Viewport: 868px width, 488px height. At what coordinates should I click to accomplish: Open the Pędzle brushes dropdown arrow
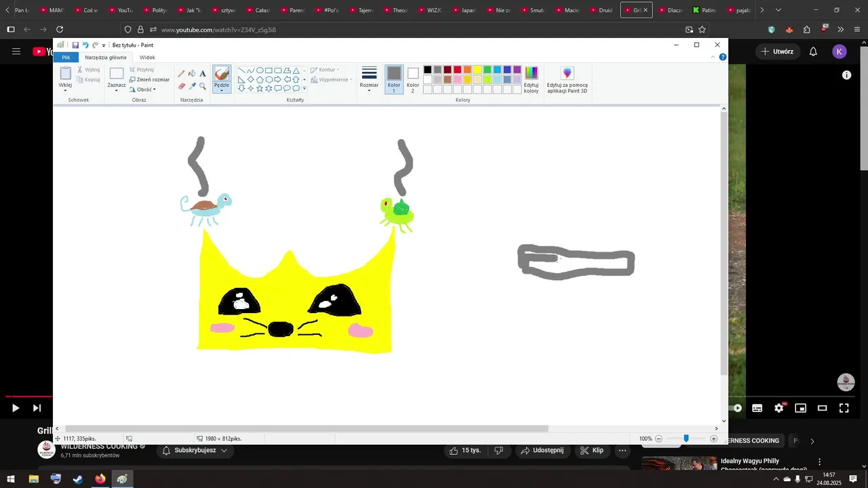tap(222, 90)
